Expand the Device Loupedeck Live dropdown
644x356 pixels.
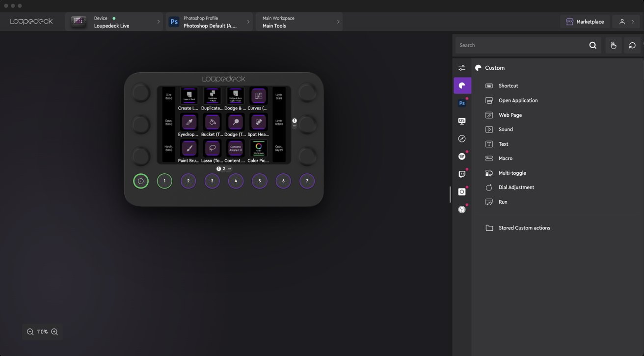tap(114, 22)
